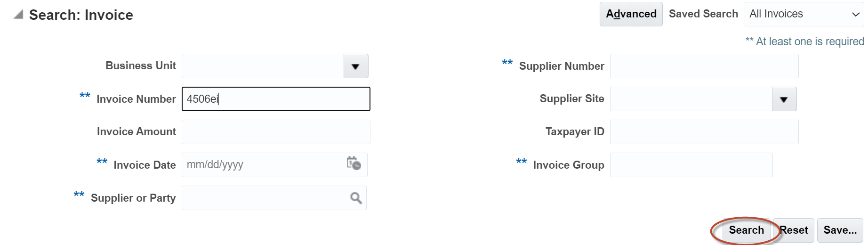The image size is (868, 245).
Task: Select the Invoice Group input field
Action: 691,165
